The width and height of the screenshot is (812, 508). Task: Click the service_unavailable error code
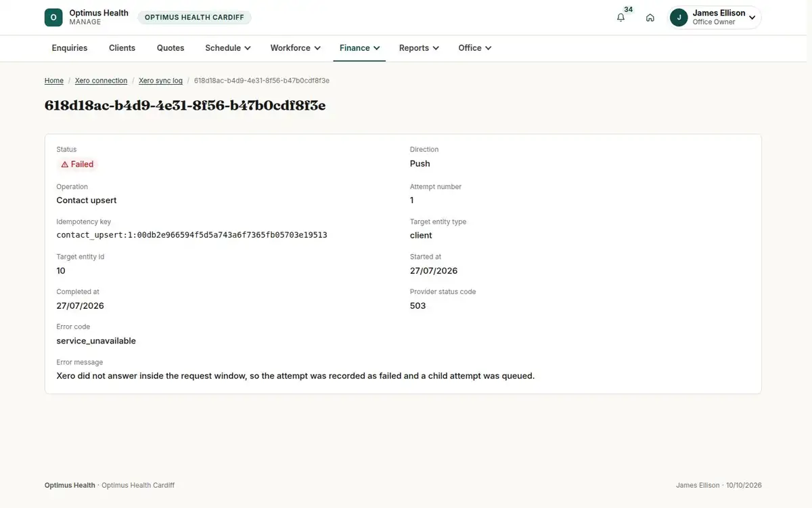point(96,341)
